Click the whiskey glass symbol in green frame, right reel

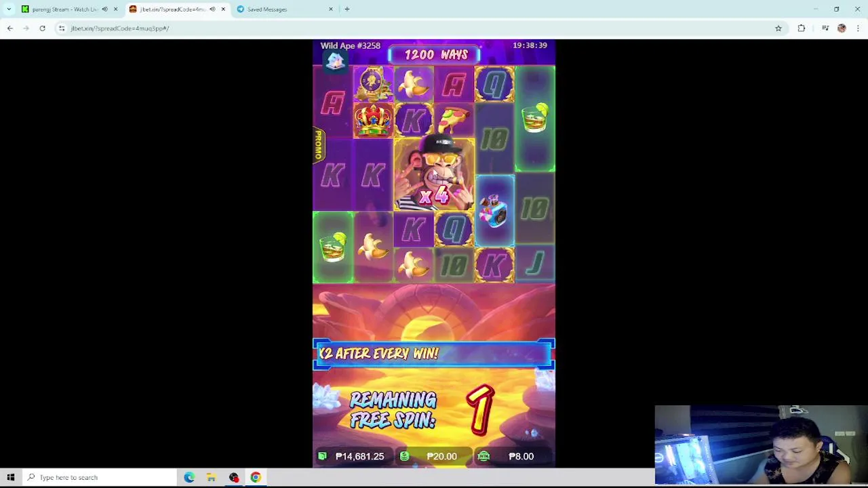(535, 119)
